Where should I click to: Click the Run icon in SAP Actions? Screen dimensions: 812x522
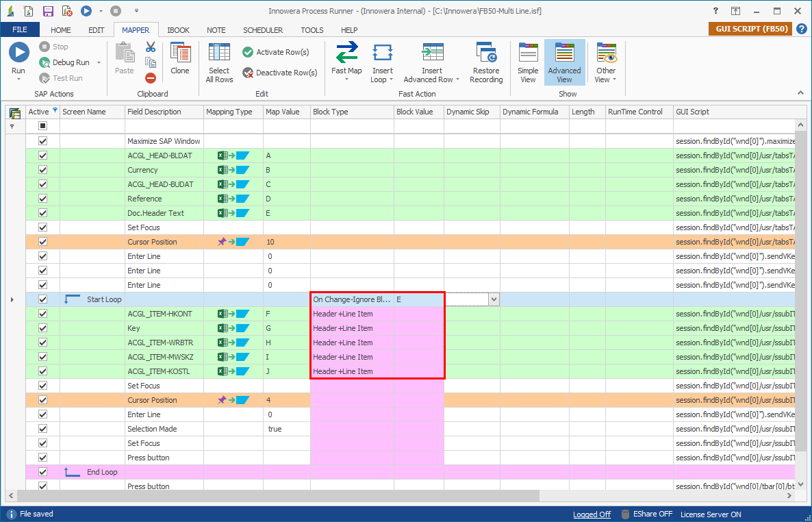(x=18, y=52)
